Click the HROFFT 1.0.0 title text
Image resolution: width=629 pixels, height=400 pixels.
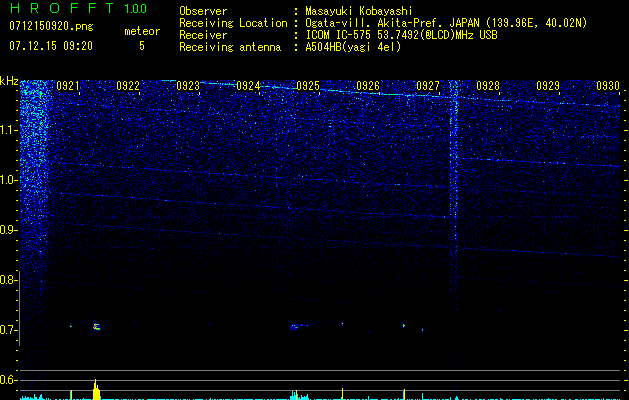[x=78, y=8]
